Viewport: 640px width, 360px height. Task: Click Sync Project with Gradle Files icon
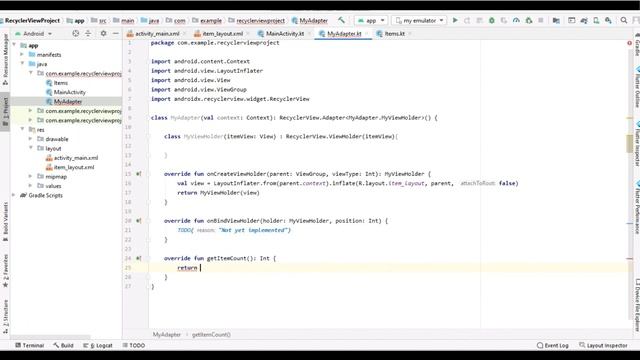click(584, 20)
